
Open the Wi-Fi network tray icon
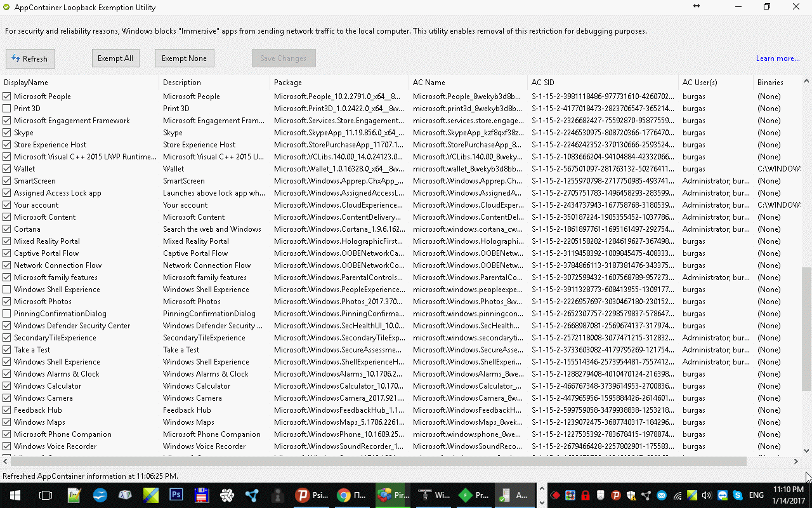click(678, 495)
